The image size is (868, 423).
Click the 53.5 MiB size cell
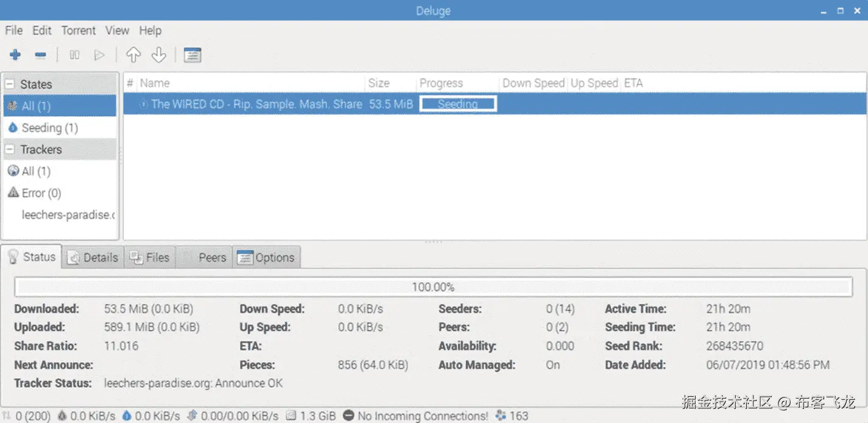pos(391,104)
